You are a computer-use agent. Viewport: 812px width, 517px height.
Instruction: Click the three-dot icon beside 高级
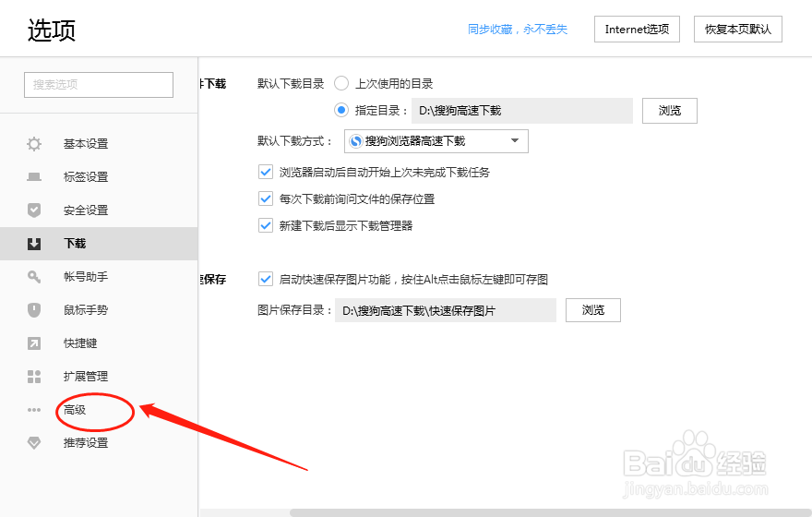(x=34, y=410)
